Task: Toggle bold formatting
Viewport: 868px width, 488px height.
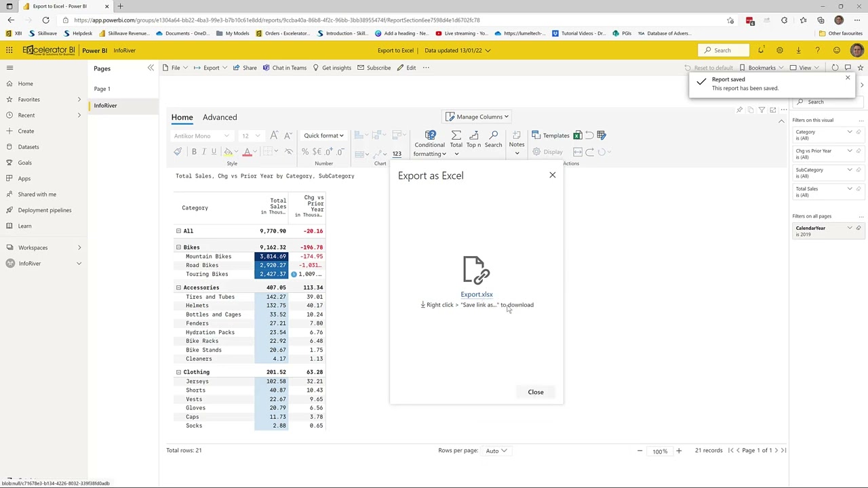Action: tap(194, 152)
